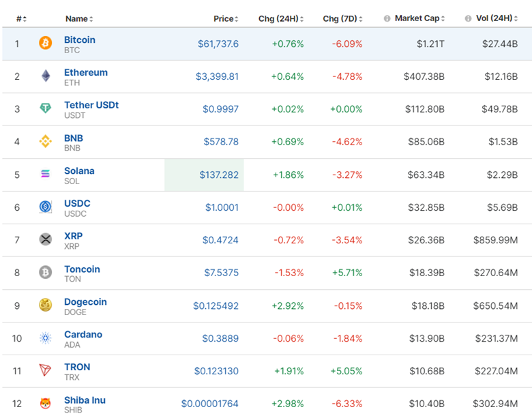
Task: Click the info icon beside Vol (24H)
Action: click(x=468, y=18)
